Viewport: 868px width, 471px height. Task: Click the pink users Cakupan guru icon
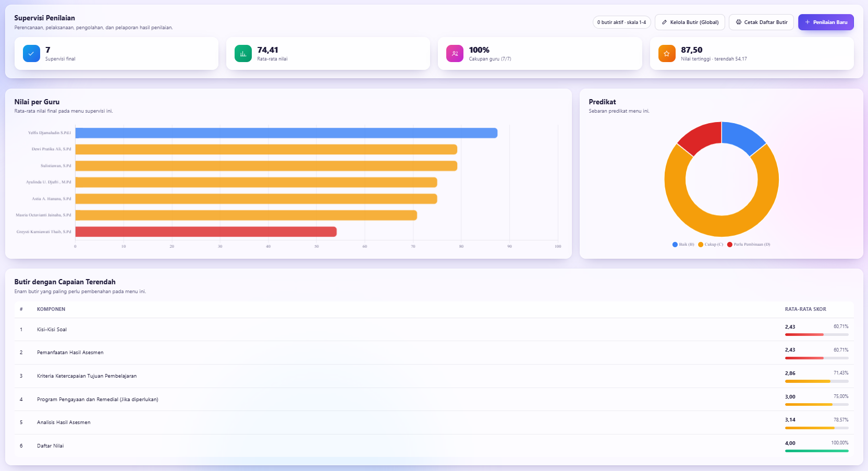click(x=455, y=53)
